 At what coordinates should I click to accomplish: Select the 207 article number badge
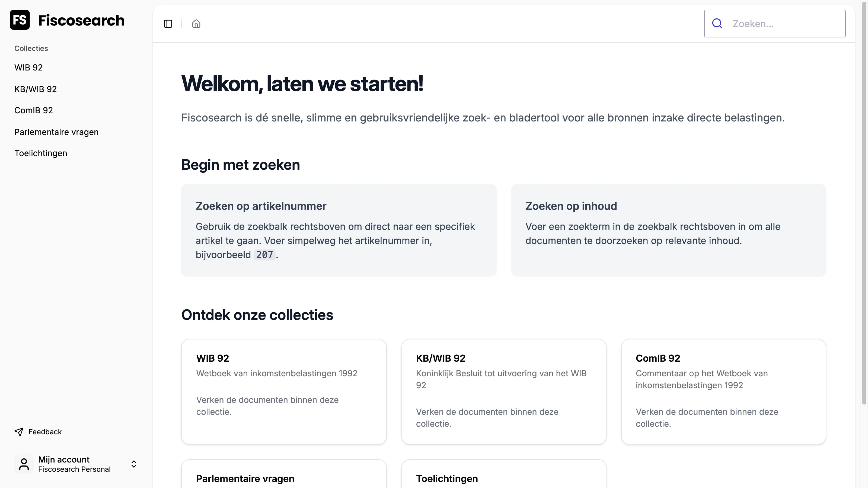(x=265, y=255)
